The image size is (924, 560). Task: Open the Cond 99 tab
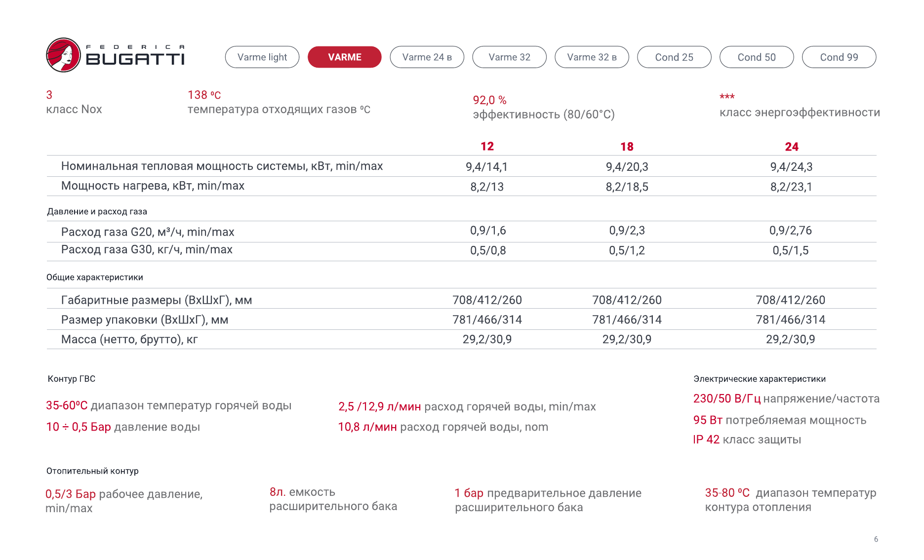coord(839,57)
